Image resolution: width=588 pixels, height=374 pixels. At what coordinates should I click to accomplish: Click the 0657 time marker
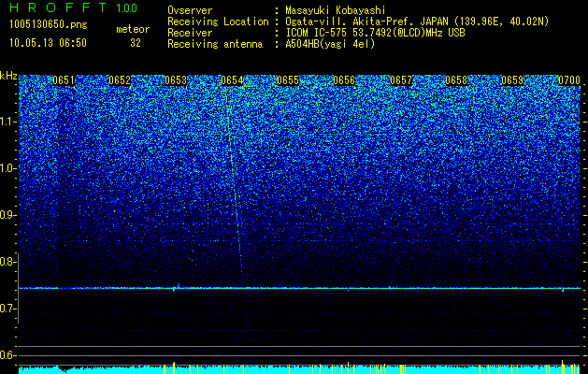tap(401, 80)
